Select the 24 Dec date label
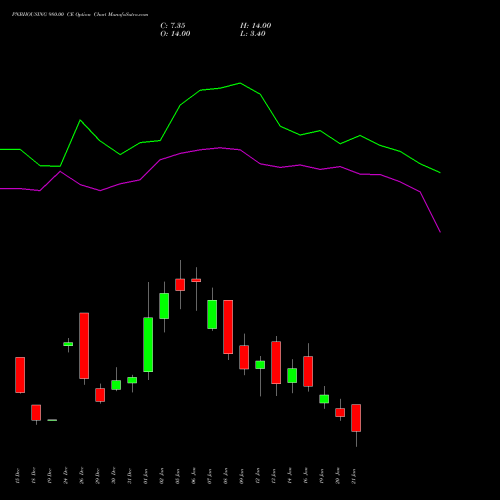Image resolution: width=500 pixels, height=500 pixels. (66, 476)
